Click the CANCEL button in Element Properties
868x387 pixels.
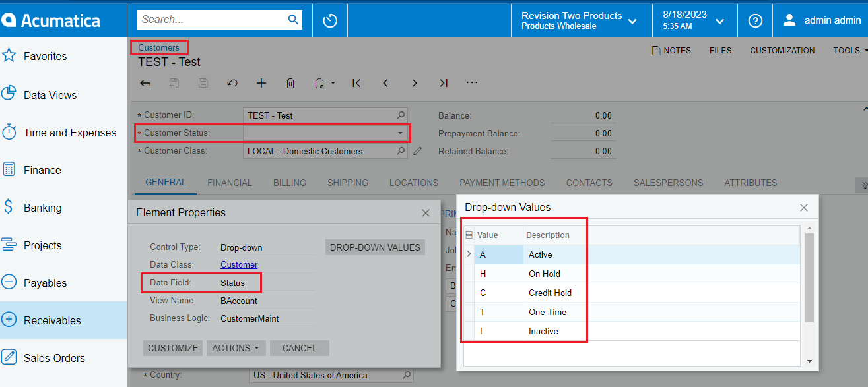(x=300, y=348)
